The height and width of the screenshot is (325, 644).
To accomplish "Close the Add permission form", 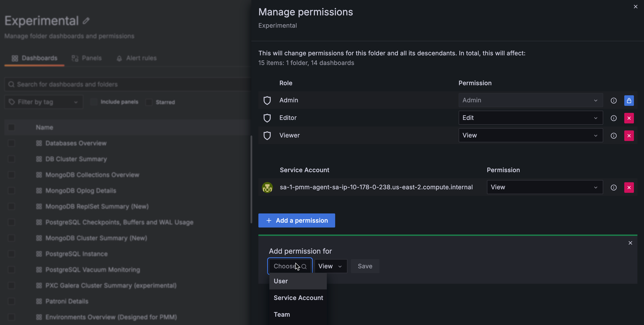I will point(630,243).
